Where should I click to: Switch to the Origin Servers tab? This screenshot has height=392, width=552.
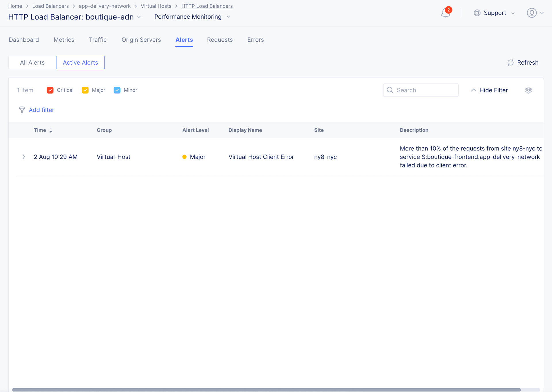tap(141, 40)
